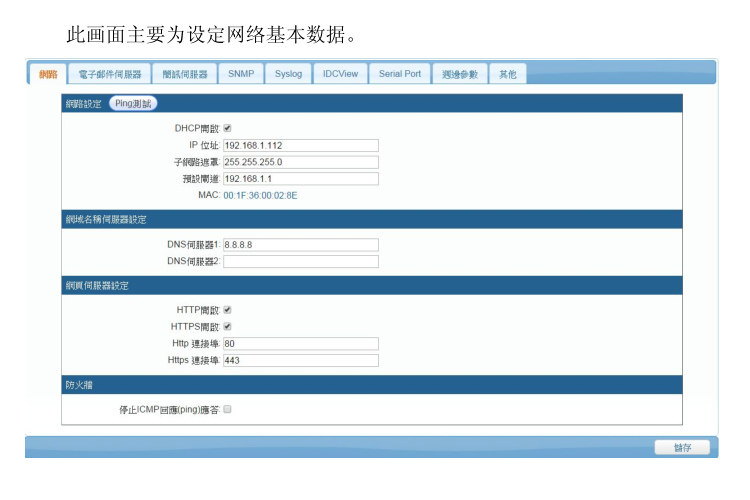Open the 其他 tab
The image size is (750, 500).
507,74
